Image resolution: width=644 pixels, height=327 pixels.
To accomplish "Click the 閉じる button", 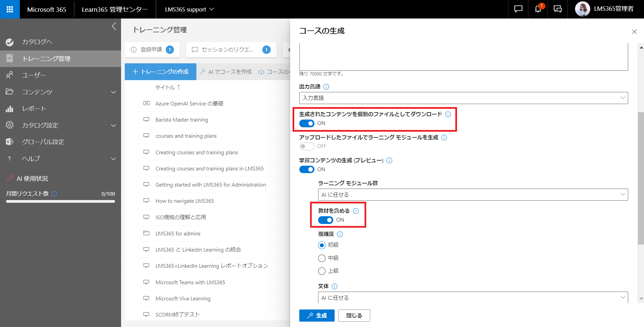I will (x=354, y=316).
